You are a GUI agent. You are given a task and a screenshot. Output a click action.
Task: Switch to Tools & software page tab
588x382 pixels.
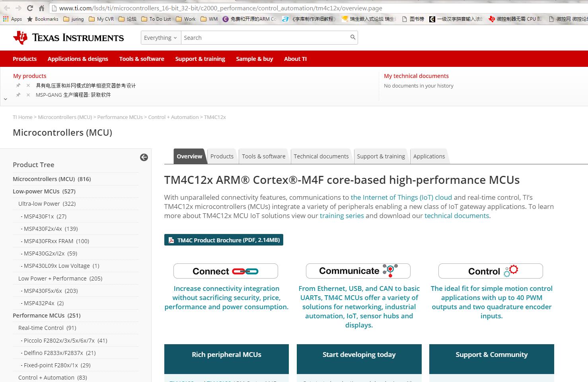pyautogui.click(x=264, y=156)
